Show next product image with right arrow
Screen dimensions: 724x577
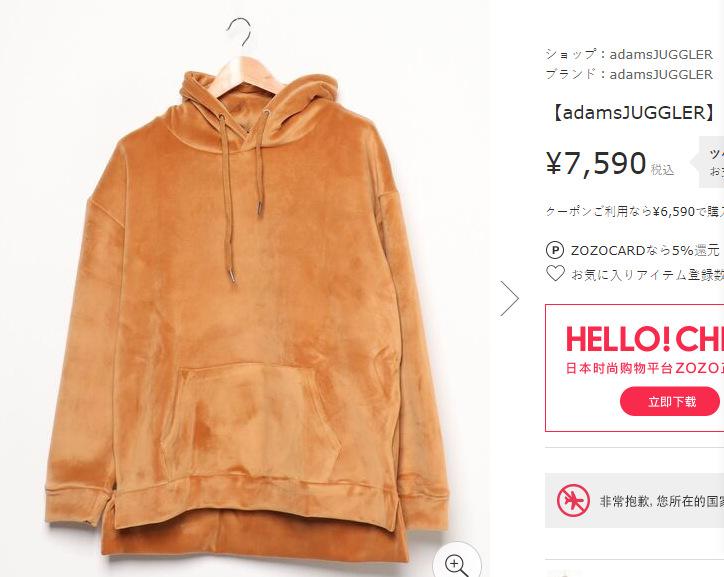coord(509,298)
